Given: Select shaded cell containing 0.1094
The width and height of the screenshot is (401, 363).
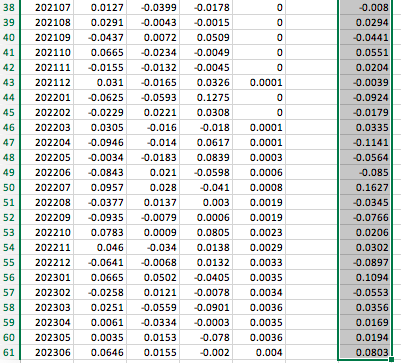Looking at the screenshot, I should point(365,277).
